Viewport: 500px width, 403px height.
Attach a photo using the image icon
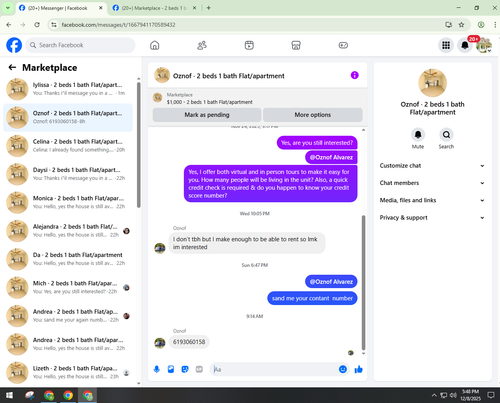click(x=171, y=369)
